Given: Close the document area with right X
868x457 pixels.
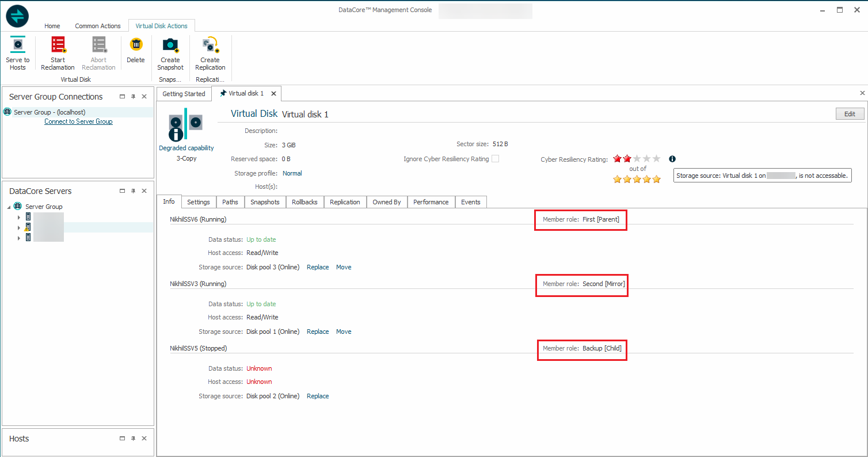Looking at the screenshot, I should 862,93.
